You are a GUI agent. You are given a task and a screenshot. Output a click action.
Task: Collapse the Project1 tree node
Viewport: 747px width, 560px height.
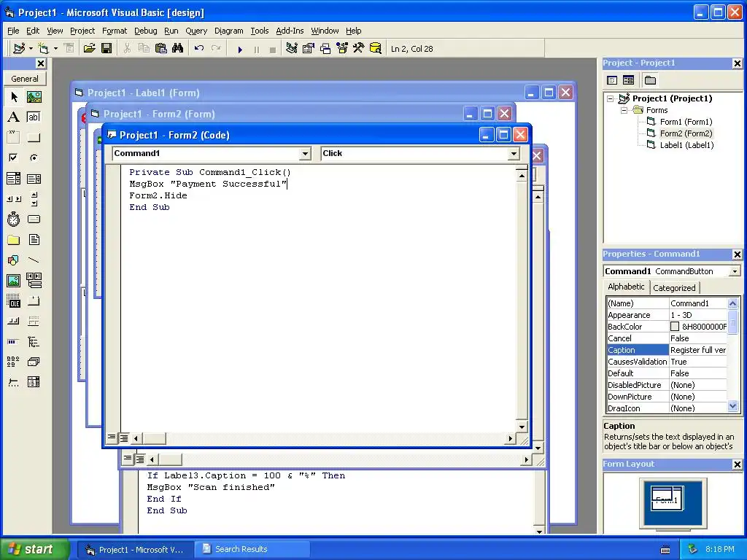coord(611,98)
